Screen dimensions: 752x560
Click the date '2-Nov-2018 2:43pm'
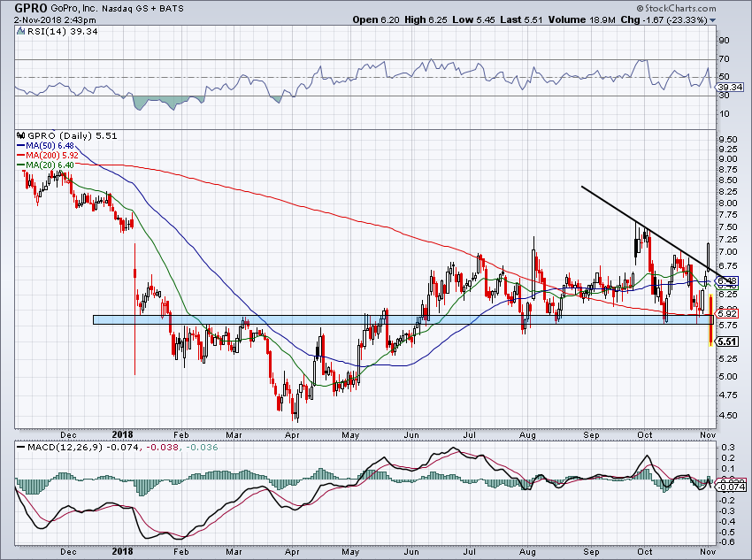pyautogui.click(x=55, y=20)
